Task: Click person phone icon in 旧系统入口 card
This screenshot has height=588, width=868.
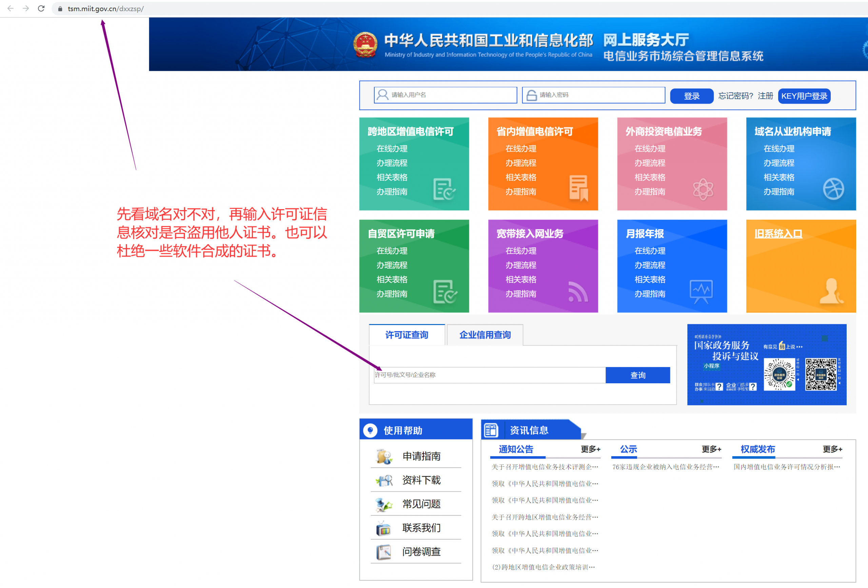Action: [831, 291]
